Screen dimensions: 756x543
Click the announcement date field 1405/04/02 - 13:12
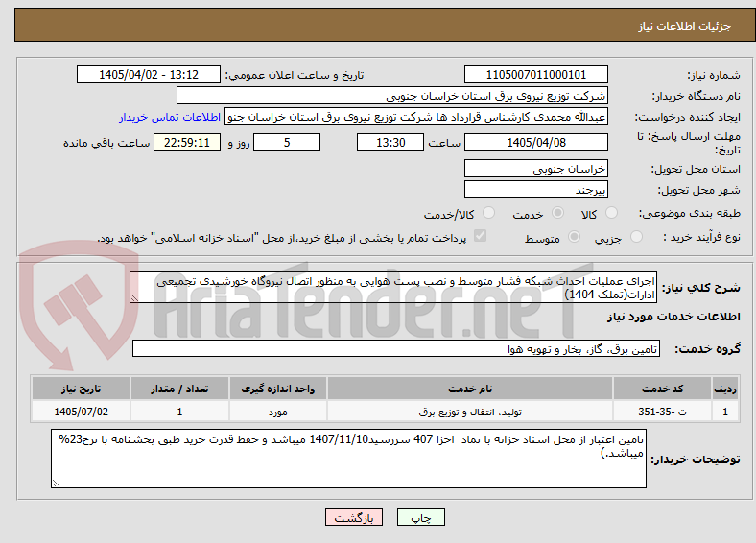pos(149,74)
